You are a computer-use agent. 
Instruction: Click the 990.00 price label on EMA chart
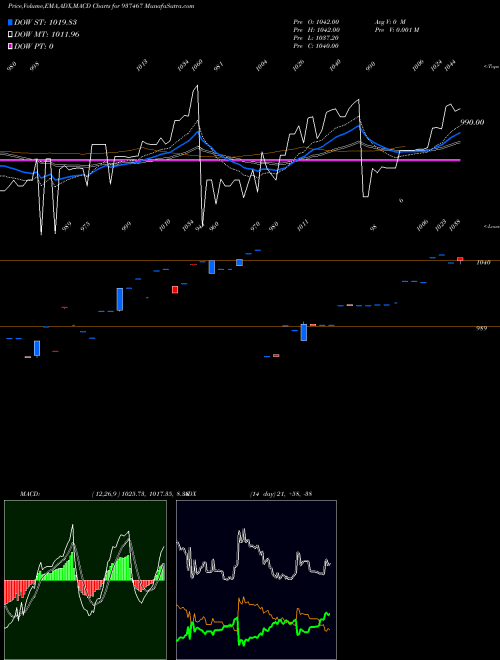472,122
